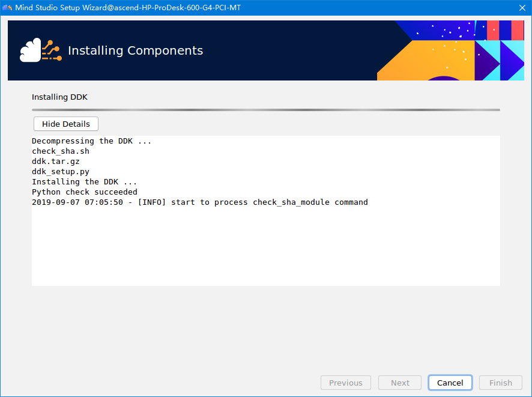Click the disabled Previous button
532x397 pixels.
click(x=346, y=383)
